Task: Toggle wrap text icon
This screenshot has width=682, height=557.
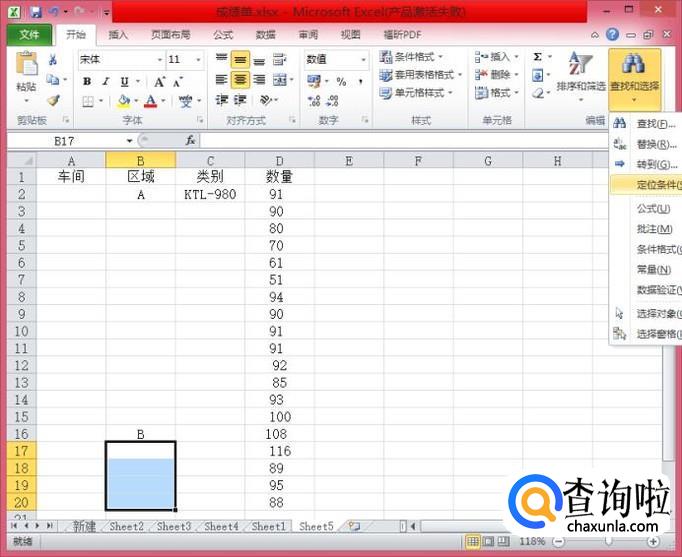Action: (x=279, y=60)
